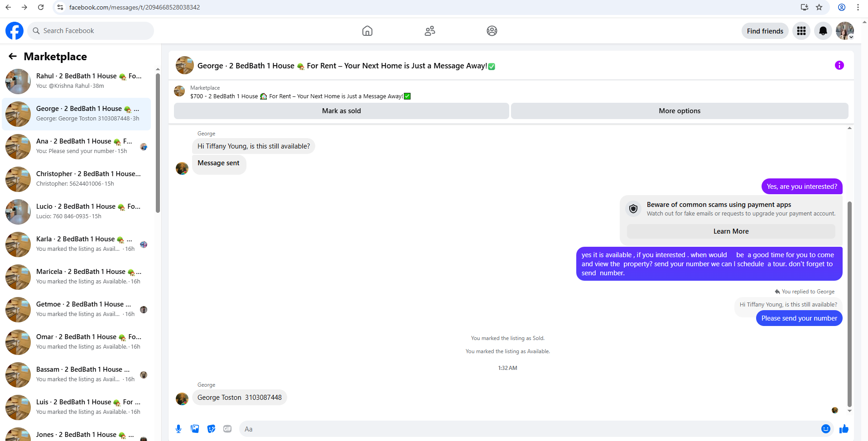Attach a photo using the image icon

(x=195, y=429)
